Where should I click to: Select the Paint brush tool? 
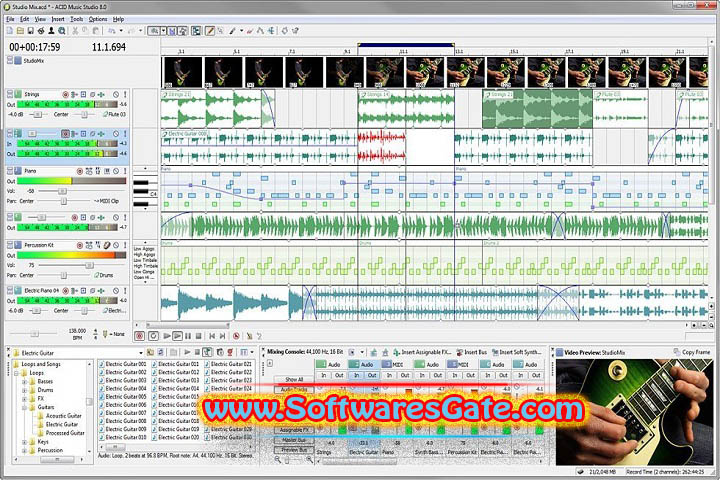tap(232, 31)
